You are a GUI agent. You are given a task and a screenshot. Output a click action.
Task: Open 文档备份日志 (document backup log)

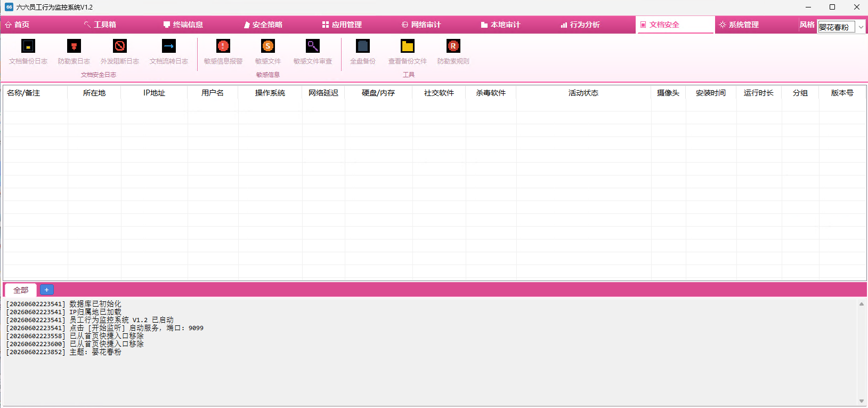point(28,52)
